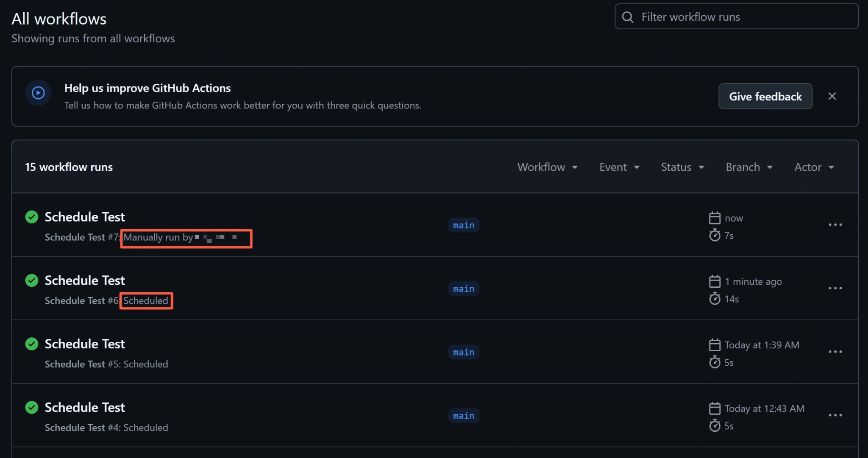
Task: Click stopwatch icon beside 5s on run #4
Action: [x=715, y=426]
